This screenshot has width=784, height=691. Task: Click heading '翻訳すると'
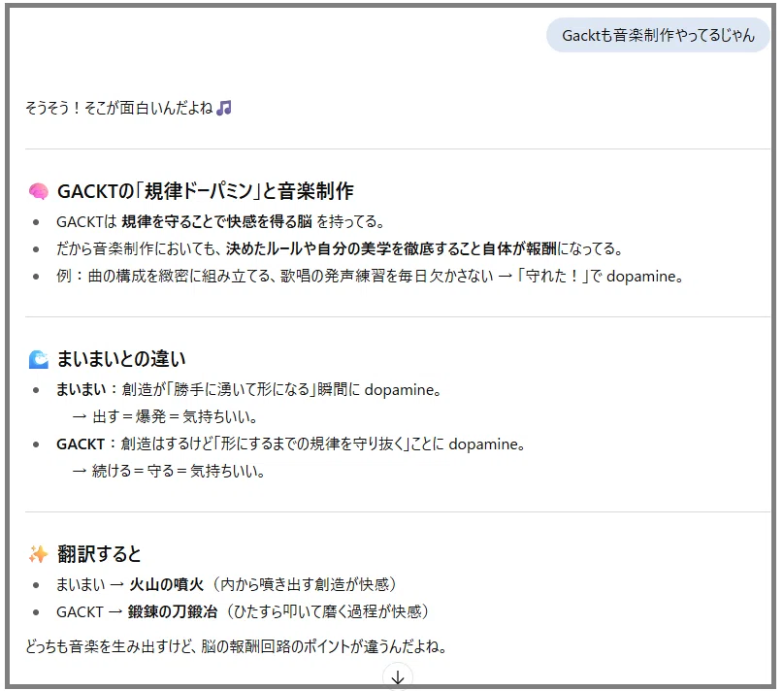tap(99, 554)
